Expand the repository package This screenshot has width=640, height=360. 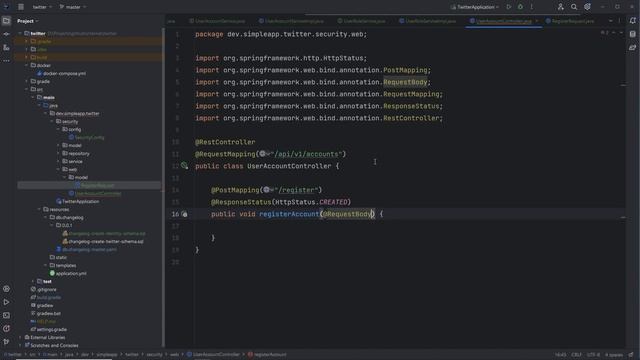[58, 153]
